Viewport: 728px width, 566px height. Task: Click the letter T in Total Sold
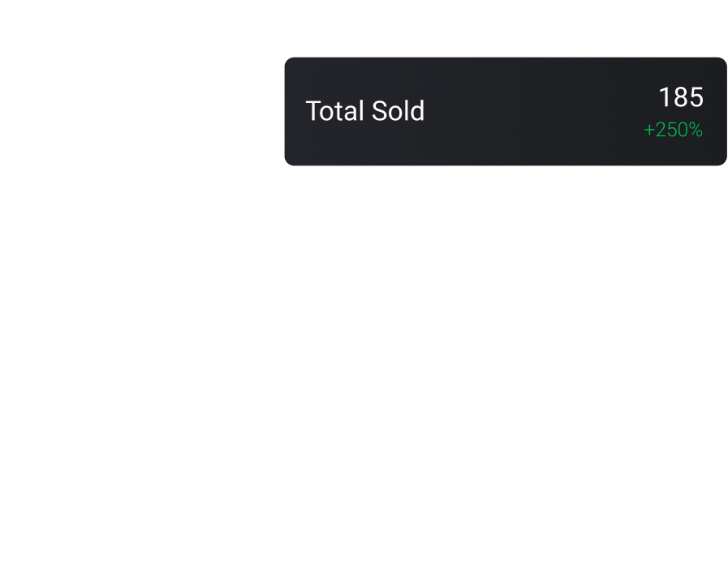click(312, 111)
